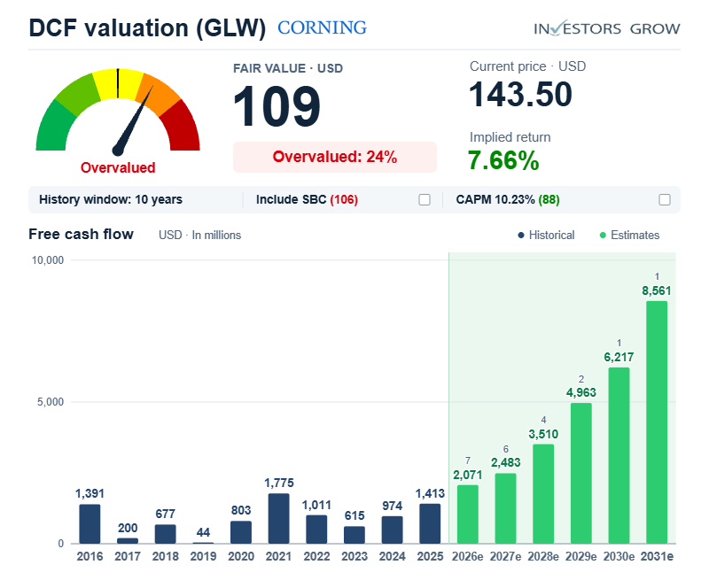Open the History window: 10 years selector
This screenshot has height=588, width=709.
(x=110, y=200)
